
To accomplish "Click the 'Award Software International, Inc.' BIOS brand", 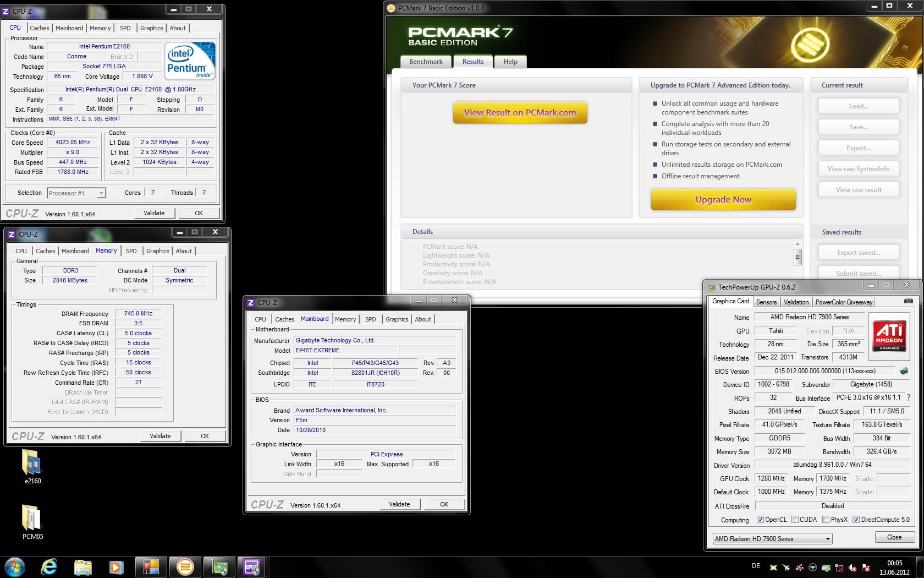I will point(341,410).
